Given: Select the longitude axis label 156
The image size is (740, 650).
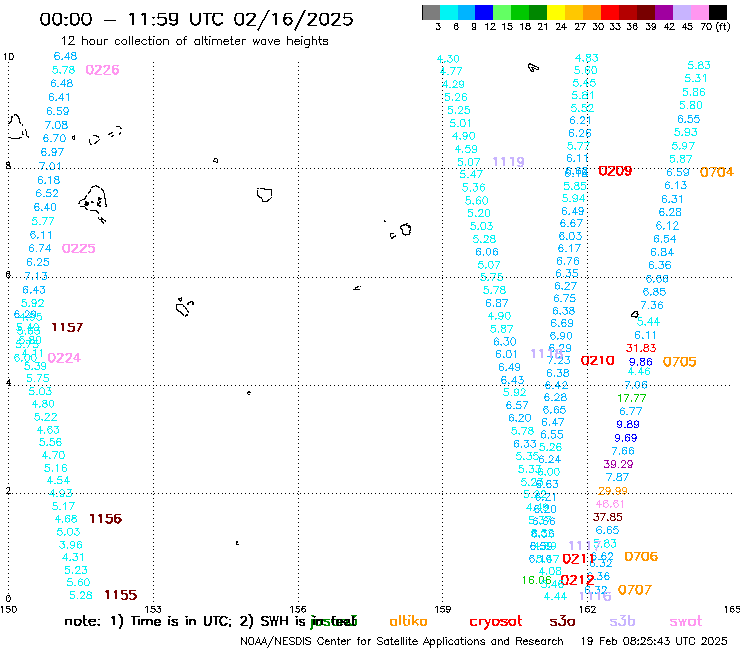Looking at the screenshot, I should point(298,609).
